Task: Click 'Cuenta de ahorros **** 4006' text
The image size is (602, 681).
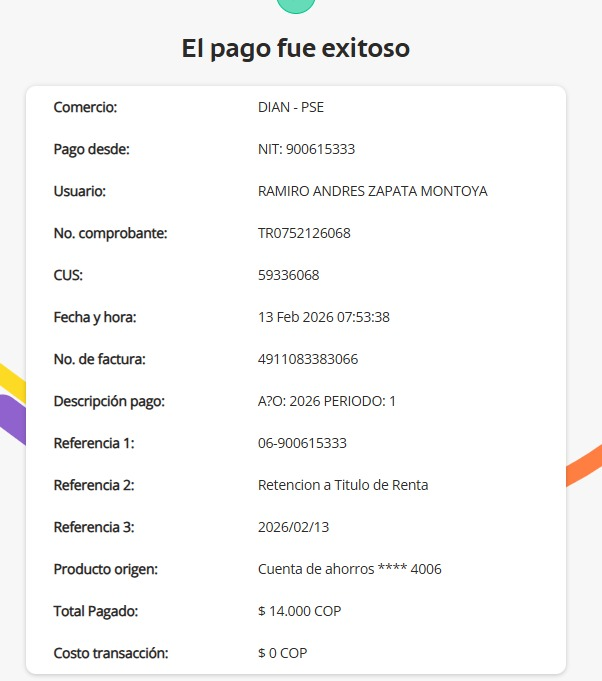Action: click(350, 569)
